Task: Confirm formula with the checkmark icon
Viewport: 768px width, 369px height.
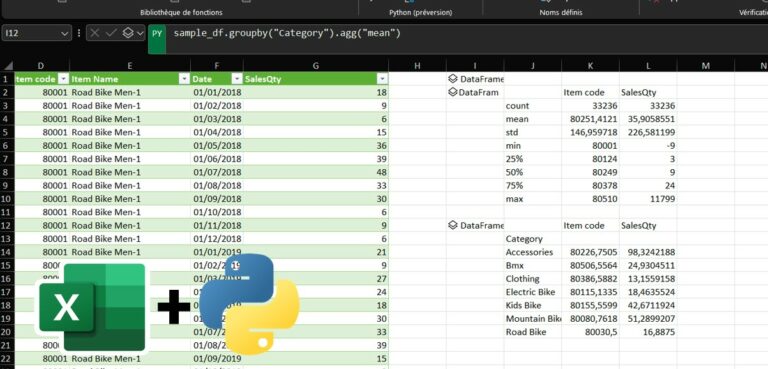Action: 111,33
